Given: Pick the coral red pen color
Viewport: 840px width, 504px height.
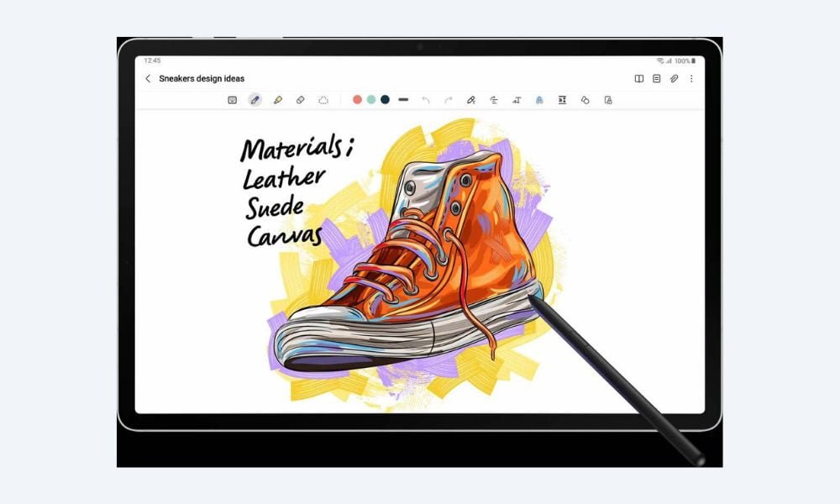Looking at the screenshot, I should (x=357, y=100).
